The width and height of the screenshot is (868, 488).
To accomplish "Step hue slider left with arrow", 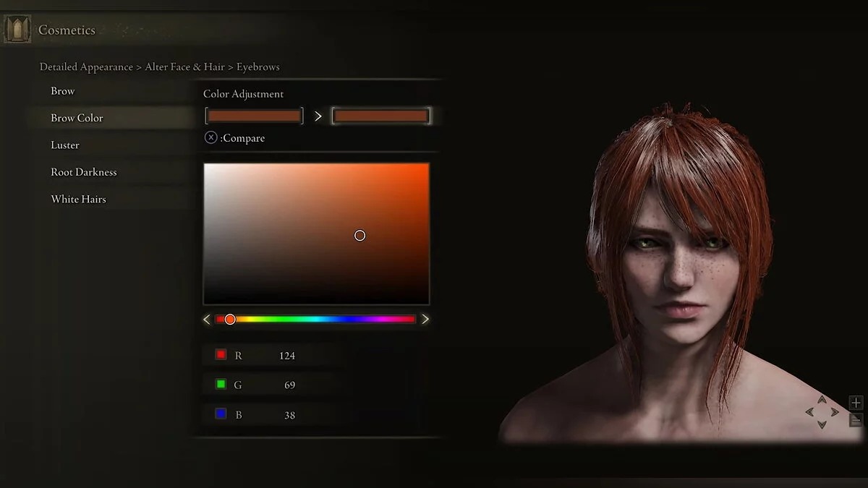I will tap(207, 319).
